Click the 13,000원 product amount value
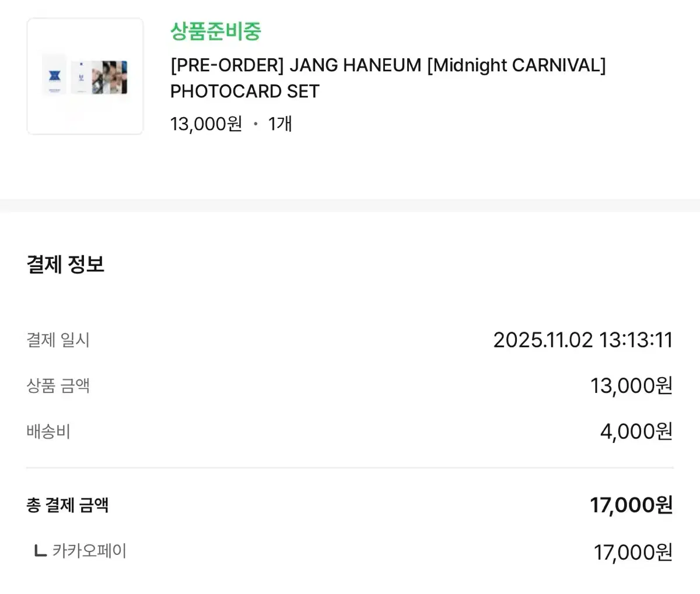 (x=632, y=385)
